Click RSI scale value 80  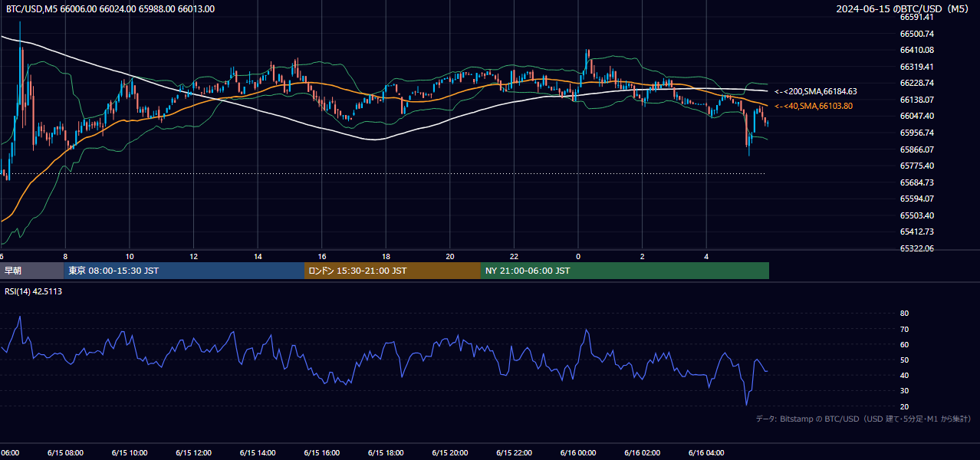point(904,314)
